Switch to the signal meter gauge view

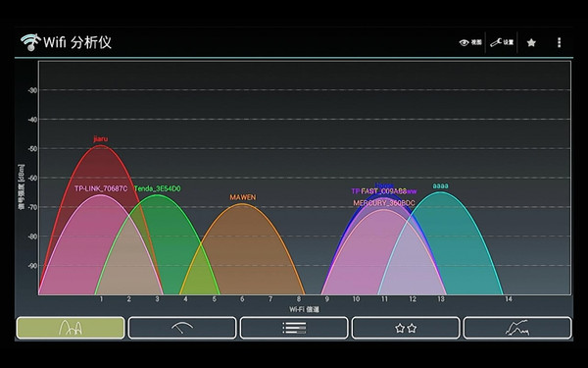click(182, 328)
